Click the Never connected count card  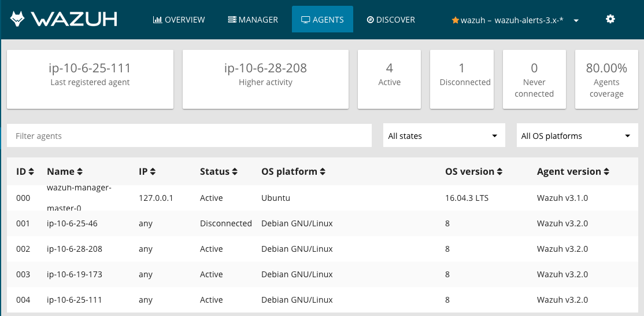[534, 80]
